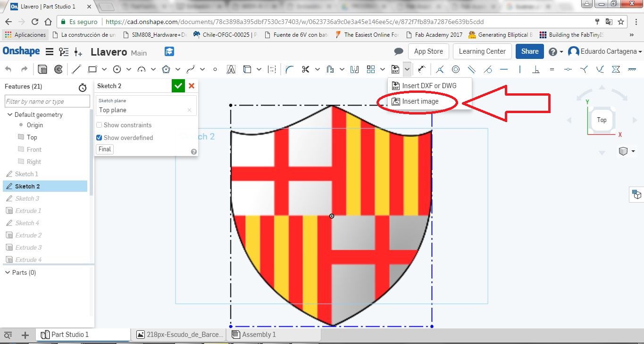Open the versions and history icon
This screenshot has width=644, height=344.
64,52
